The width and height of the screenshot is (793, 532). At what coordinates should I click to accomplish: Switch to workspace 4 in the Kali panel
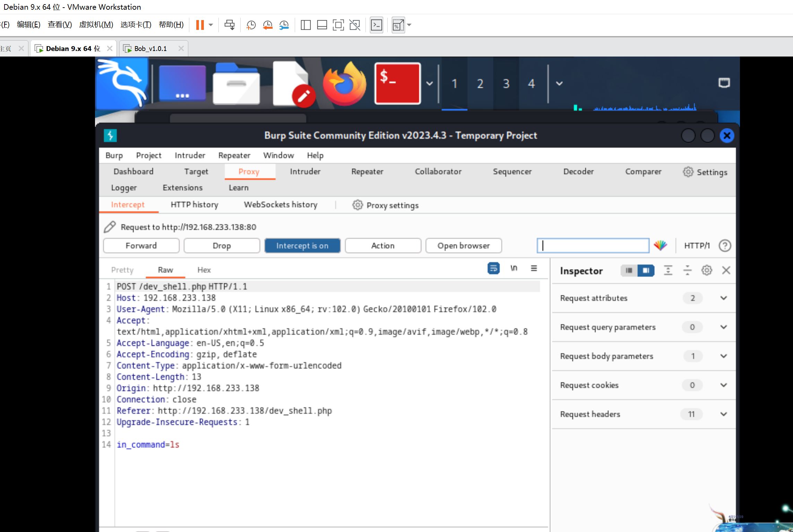pyautogui.click(x=531, y=84)
